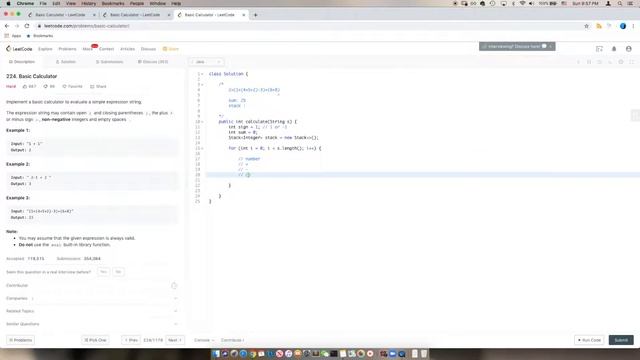This screenshot has width=640, height=360.
Task: Expand the Related Topics section
Action: pos(91,311)
